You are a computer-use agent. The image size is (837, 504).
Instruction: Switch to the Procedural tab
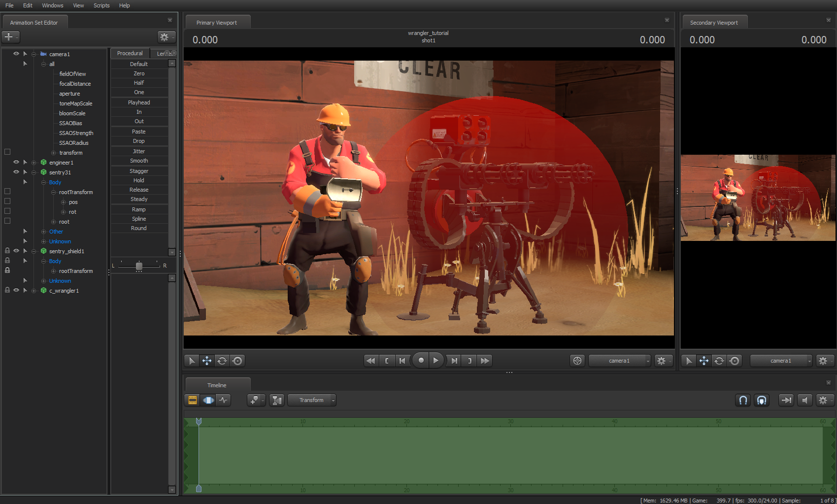click(x=130, y=53)
